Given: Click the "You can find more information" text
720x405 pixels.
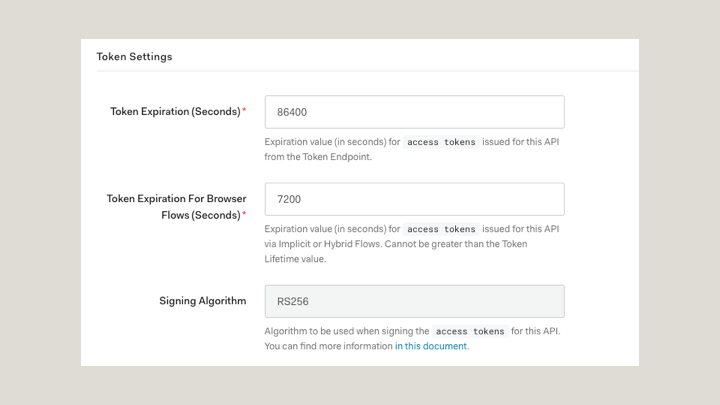Looking at the screenshot, I should (x=328, y=347).
